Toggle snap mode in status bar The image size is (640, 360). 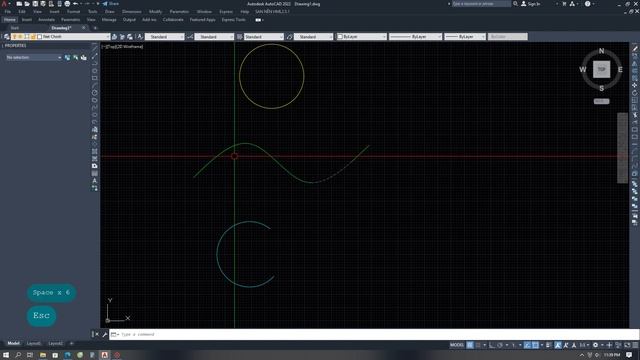pos(478,345)
